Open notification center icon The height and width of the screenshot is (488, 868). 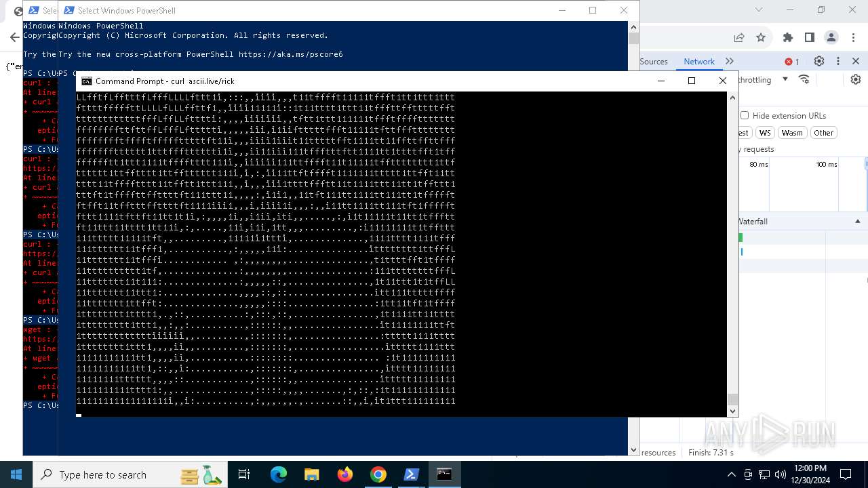tap(846, 474)
